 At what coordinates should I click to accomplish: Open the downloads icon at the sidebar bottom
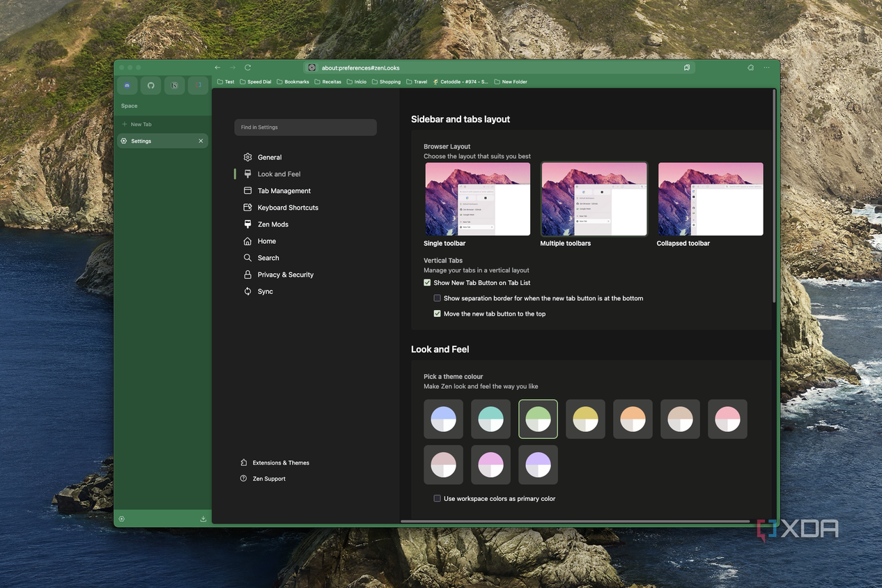[203, 518]
